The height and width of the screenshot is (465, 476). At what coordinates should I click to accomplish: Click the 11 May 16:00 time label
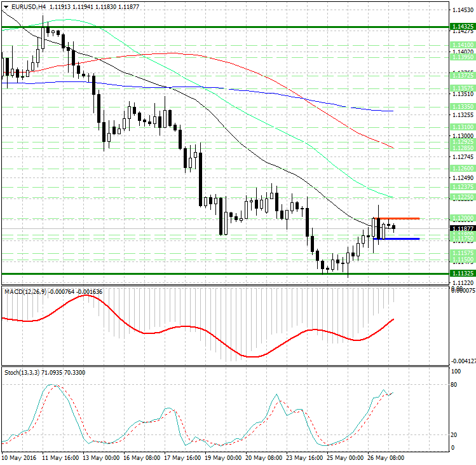click(x=60, y=458)
